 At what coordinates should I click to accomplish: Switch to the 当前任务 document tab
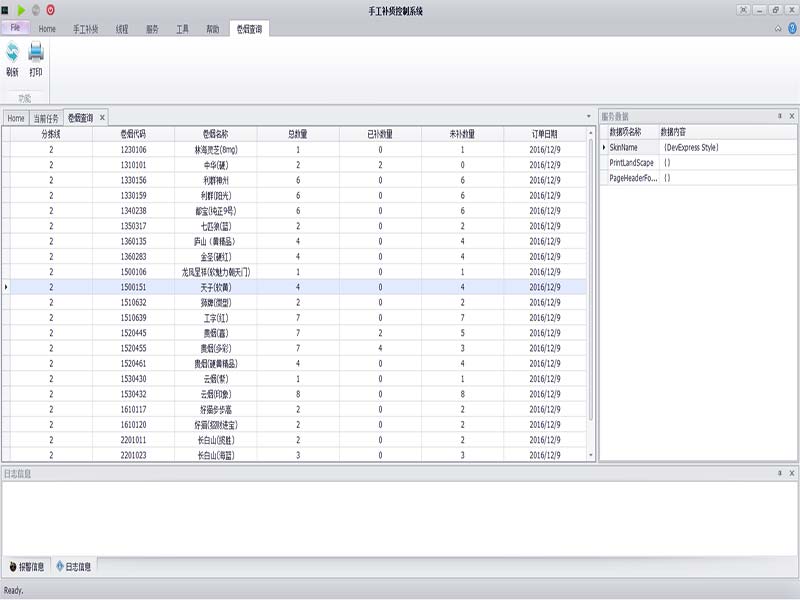(x=46, y=118)
